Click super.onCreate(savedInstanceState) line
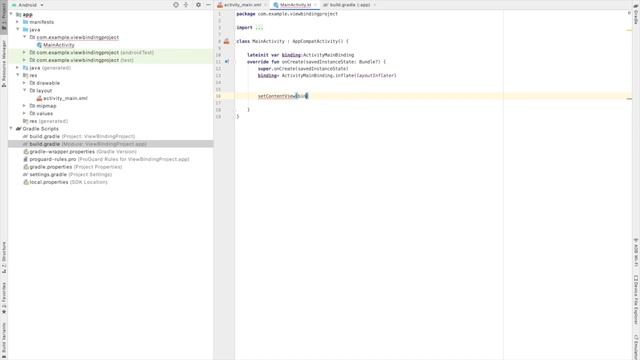This screenshot has width=640, height=360. click(x=303, y=69)
